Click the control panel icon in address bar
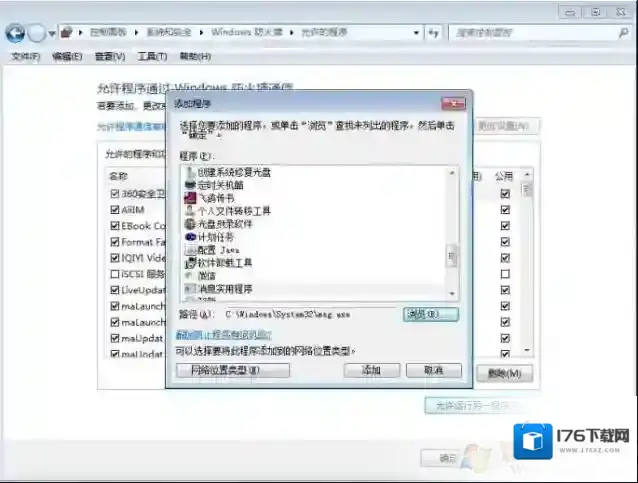This screenshot has width=638, height=483. coord(67,32)
